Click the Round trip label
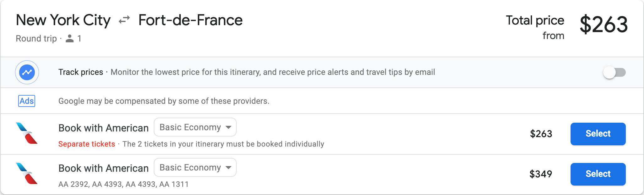644x195 pixels. point(36,38)
